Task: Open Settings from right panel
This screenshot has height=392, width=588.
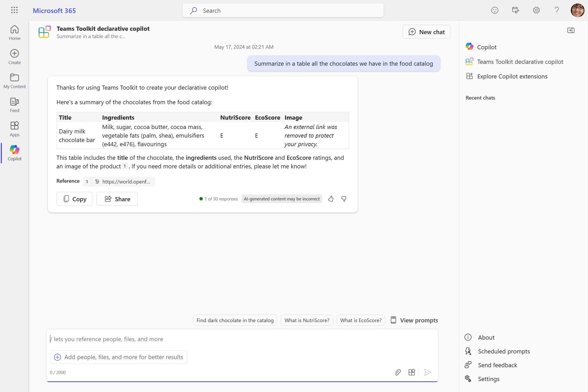Action: point(489,379)
